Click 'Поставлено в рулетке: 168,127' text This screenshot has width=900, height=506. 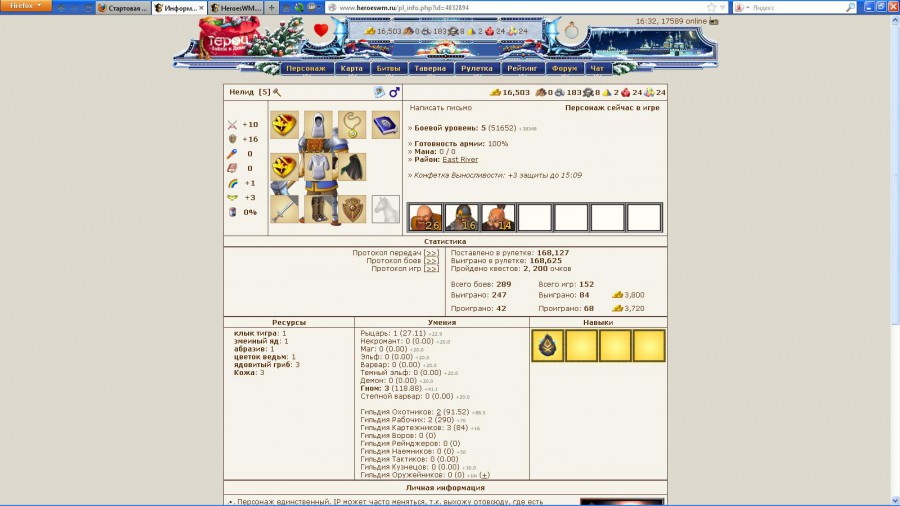[x=510, y=253]
